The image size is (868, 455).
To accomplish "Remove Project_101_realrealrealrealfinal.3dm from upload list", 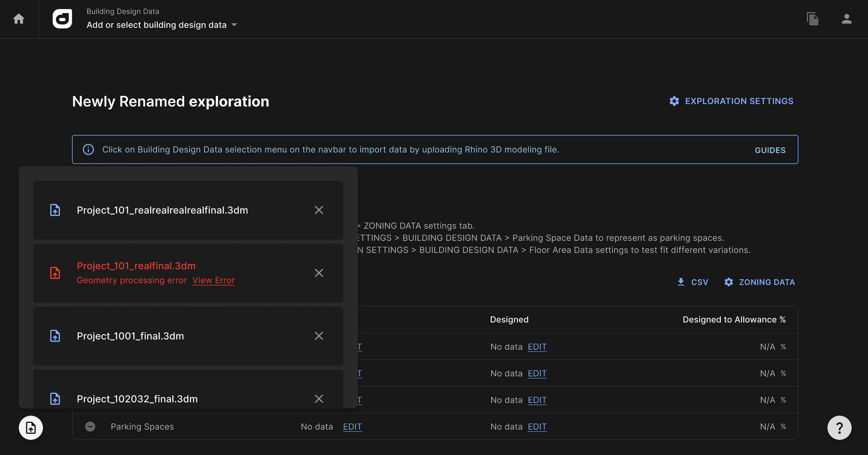I will 319,210.
